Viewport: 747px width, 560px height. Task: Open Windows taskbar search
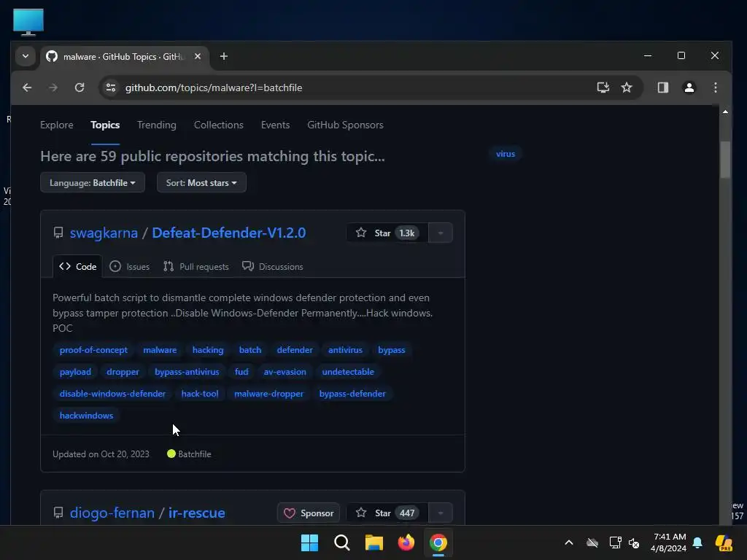(x=342, y=542)
